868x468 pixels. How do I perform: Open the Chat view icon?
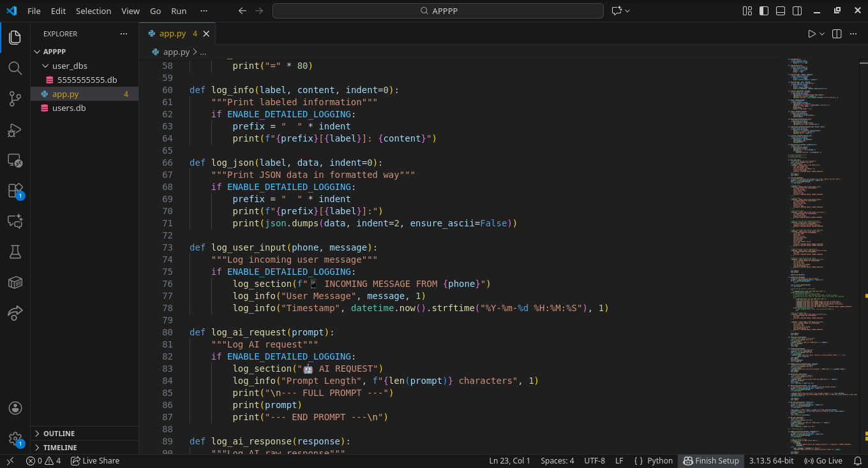15,221
